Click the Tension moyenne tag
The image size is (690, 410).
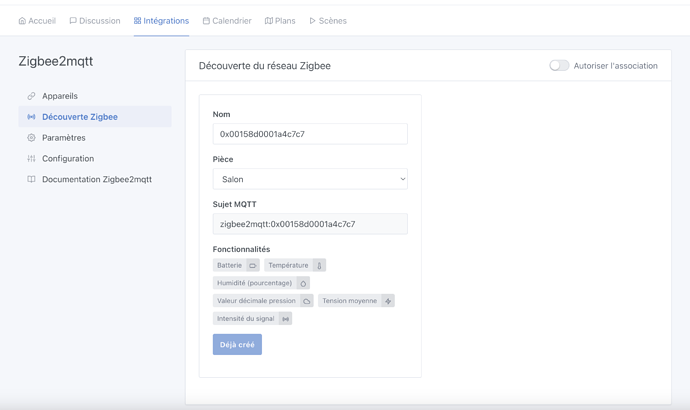[356, 301]
